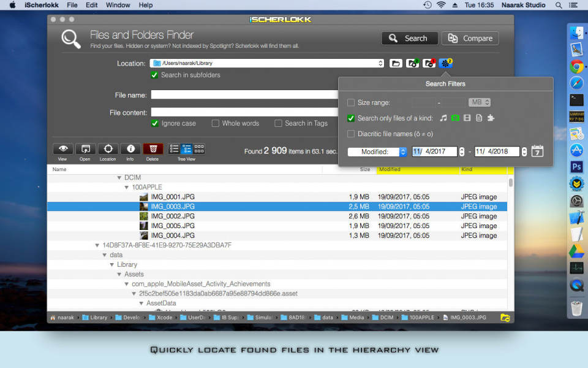The image size is (588, 368).
Task: Switch to the plain list view mode
Action: pyautogui.click(x=174, y=149)
